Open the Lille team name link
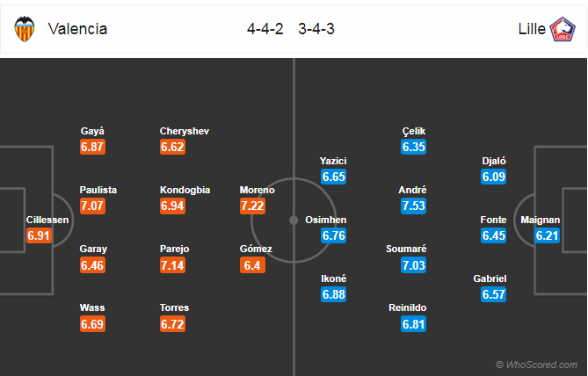 tap(532, 29)
